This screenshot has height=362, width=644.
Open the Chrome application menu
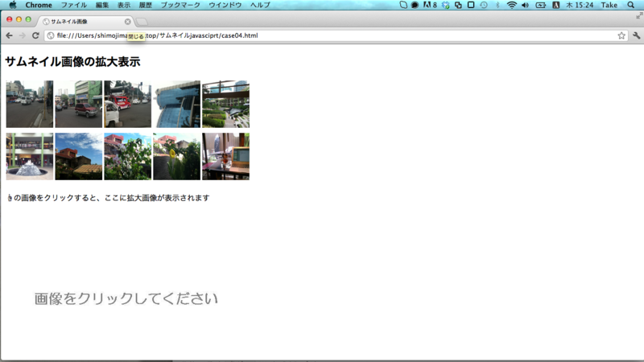pyautogui.click(x=39, y=5)
